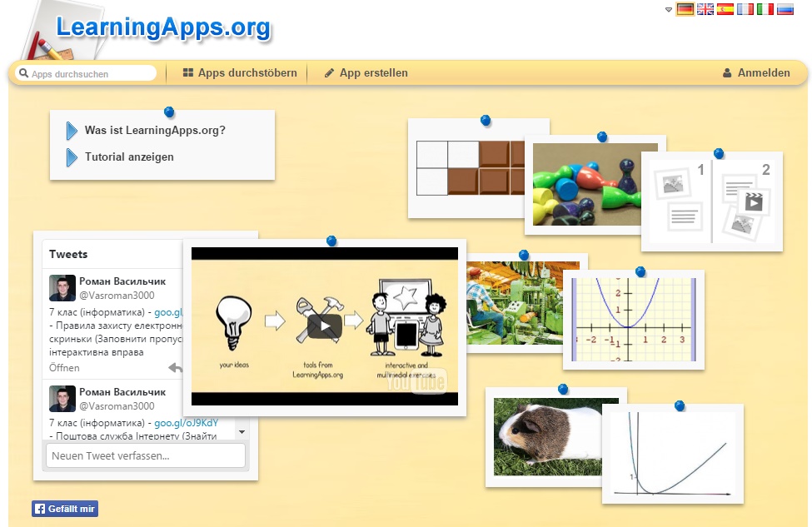Play the LearningApps intro video
This screenshot has height=527, width=812.
324,326
